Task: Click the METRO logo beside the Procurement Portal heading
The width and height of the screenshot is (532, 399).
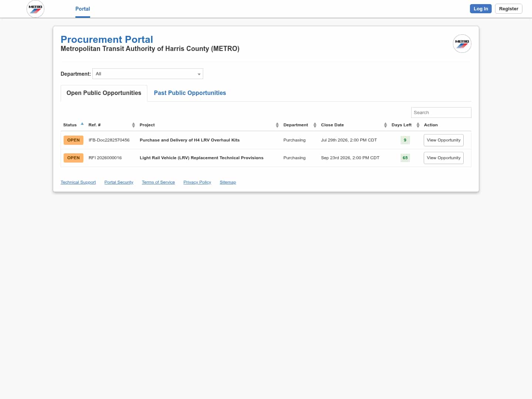Action: tap(462, 44)
